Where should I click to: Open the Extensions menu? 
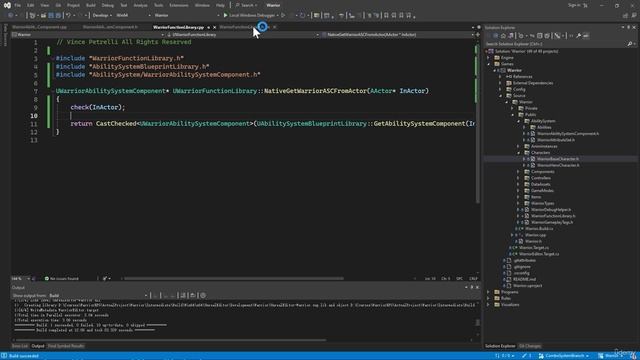pyautogui.click(x=179, y=5)
